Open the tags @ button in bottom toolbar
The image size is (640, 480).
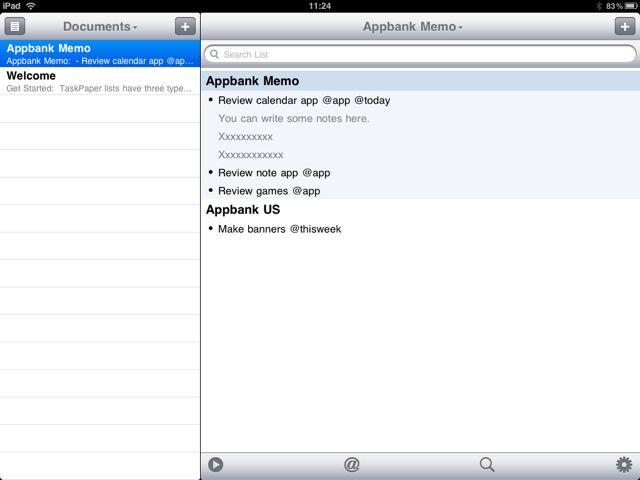click(x=352, y=464)
